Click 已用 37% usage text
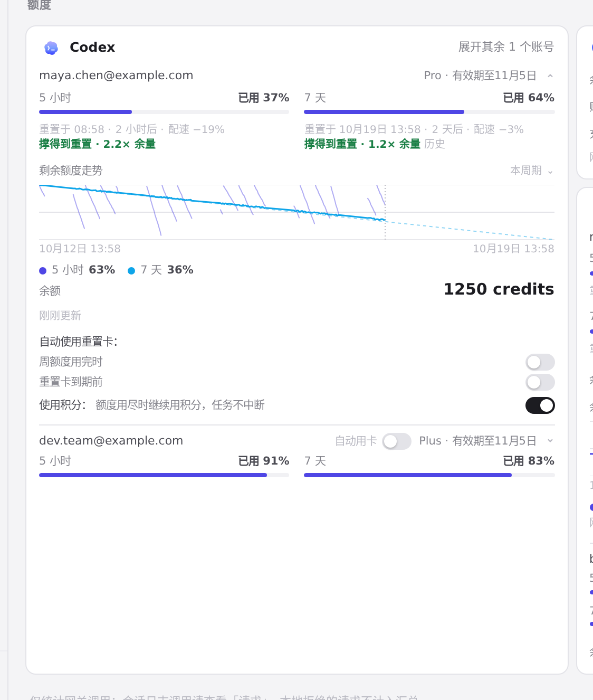The height and width of the screenshot is (700, 593). click(263, 98)
